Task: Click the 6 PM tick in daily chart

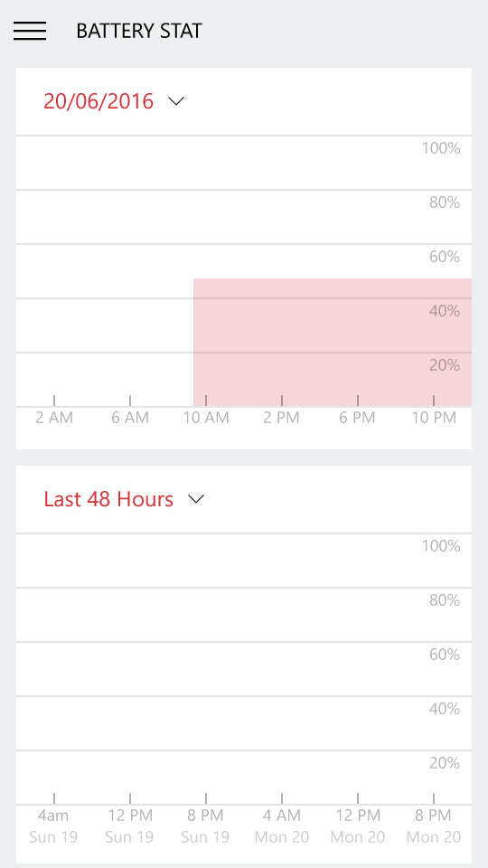Action: point(358,418)
